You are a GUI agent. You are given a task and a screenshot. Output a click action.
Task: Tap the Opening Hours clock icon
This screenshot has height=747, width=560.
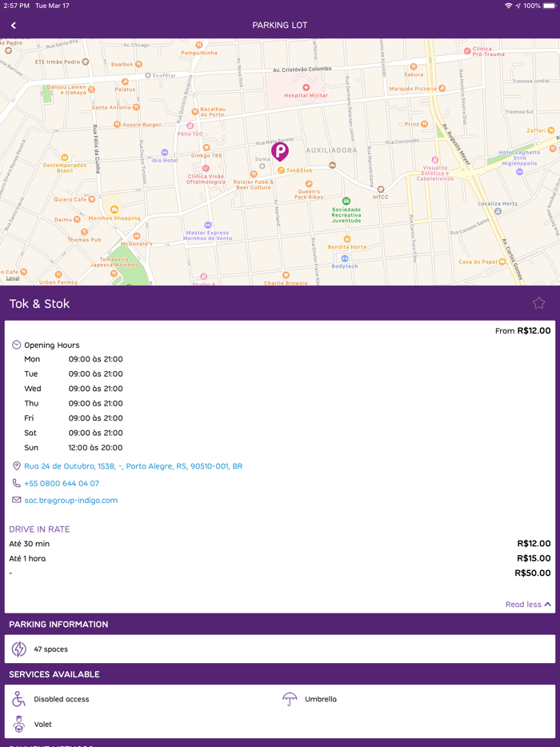click(x=17, y=345)
